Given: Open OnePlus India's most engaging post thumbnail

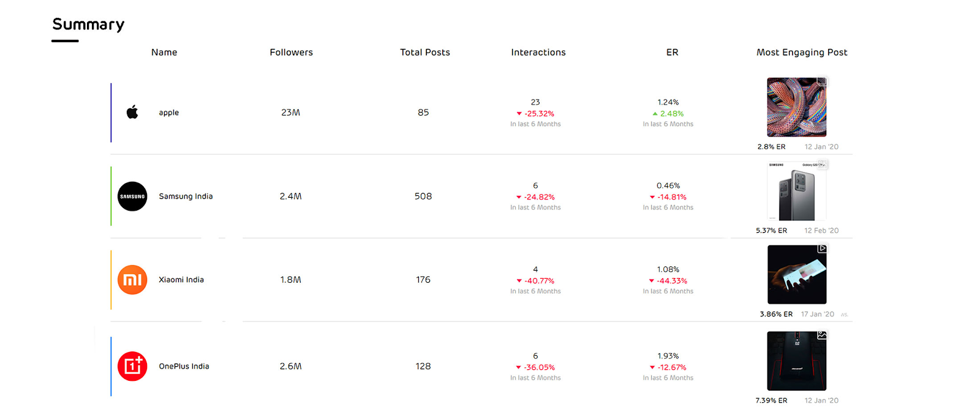Looking at the screenshot, I should pos(796,361).
